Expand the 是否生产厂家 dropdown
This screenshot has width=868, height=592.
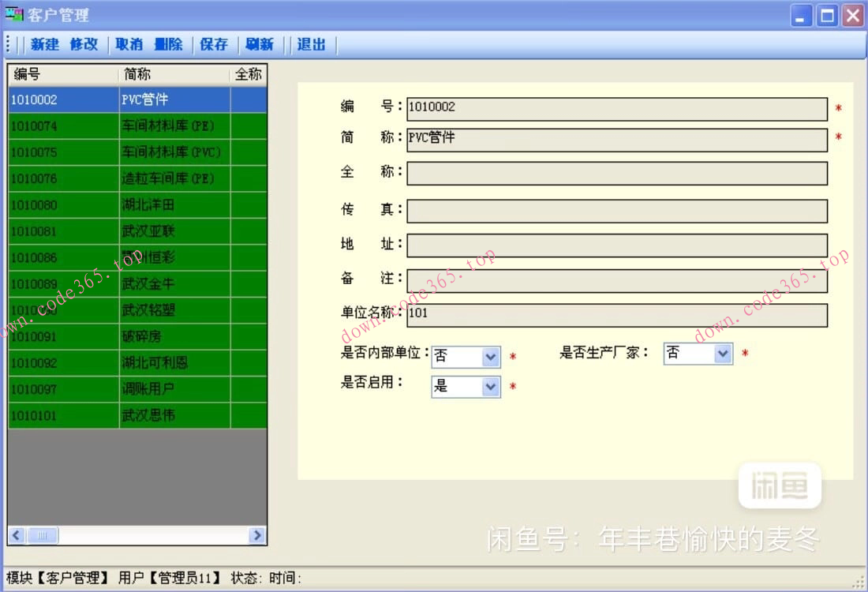click(723, 354)
